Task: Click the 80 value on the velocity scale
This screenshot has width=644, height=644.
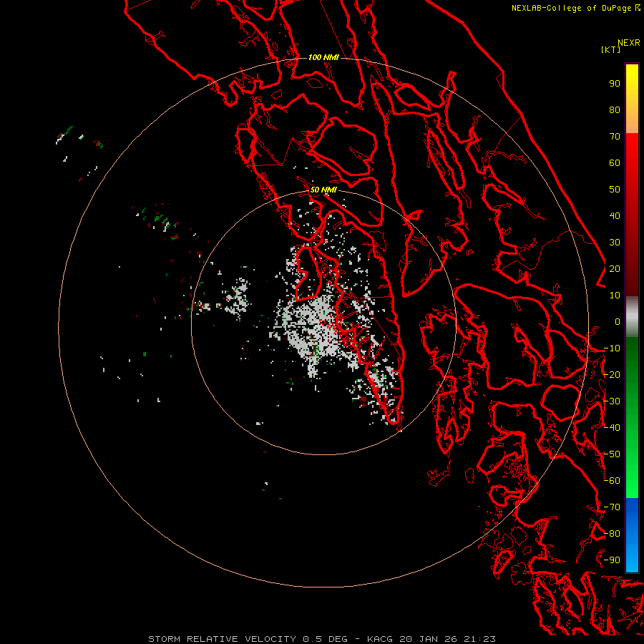Action: (615, 110)
